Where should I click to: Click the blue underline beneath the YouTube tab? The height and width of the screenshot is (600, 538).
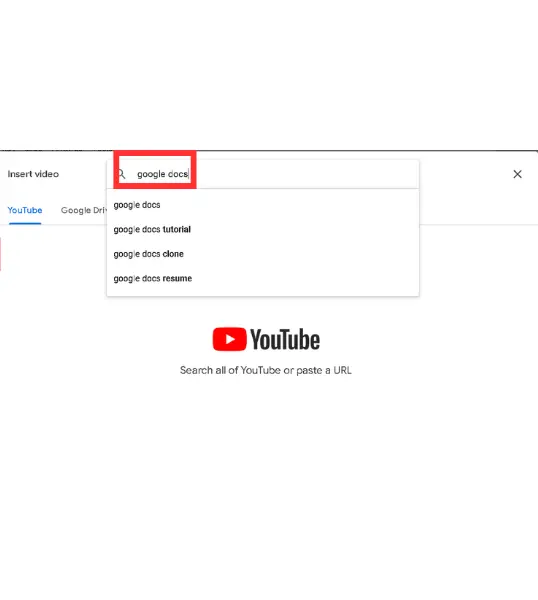tap(25, 223)
